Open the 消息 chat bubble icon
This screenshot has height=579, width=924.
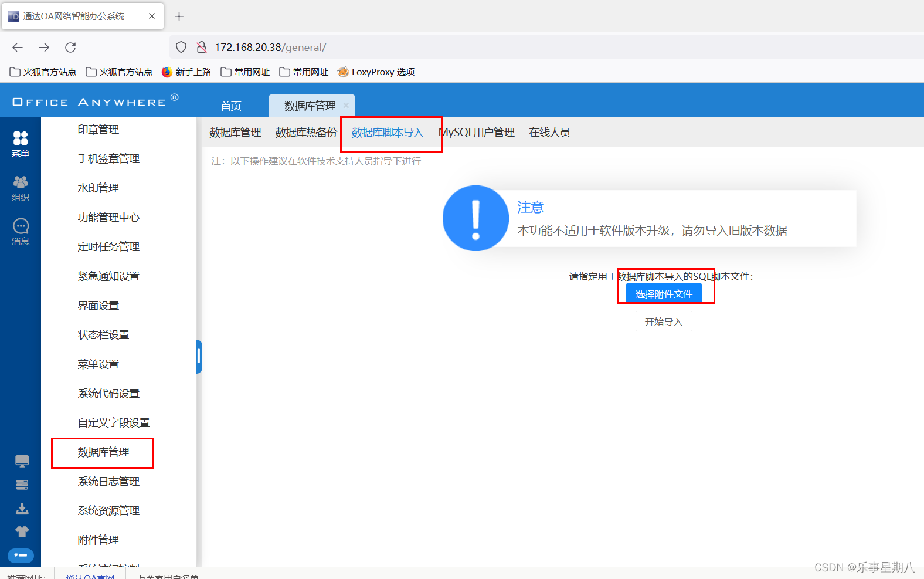click(x=21, y=232)
